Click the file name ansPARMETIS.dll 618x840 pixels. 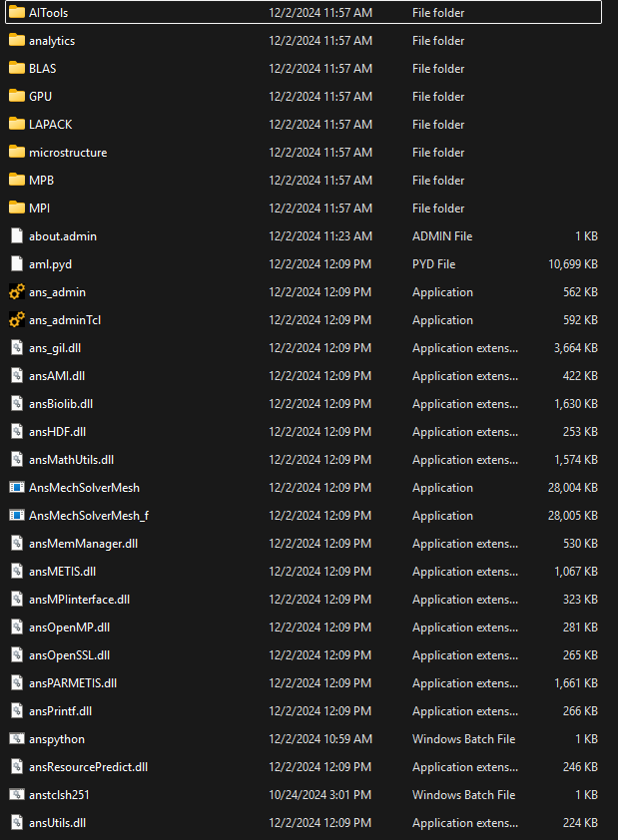click(x=73, y=683)
